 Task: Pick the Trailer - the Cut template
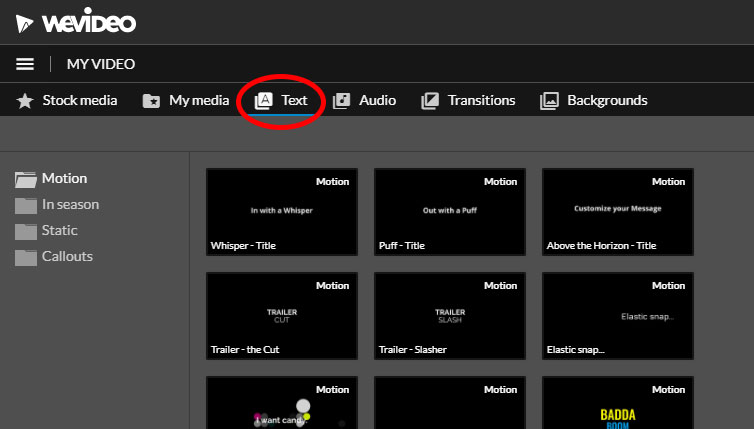pos(281,315)
